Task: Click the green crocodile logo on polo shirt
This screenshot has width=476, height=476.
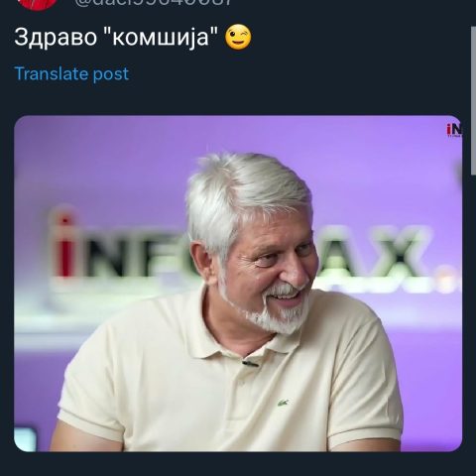Action: [283, 403]
